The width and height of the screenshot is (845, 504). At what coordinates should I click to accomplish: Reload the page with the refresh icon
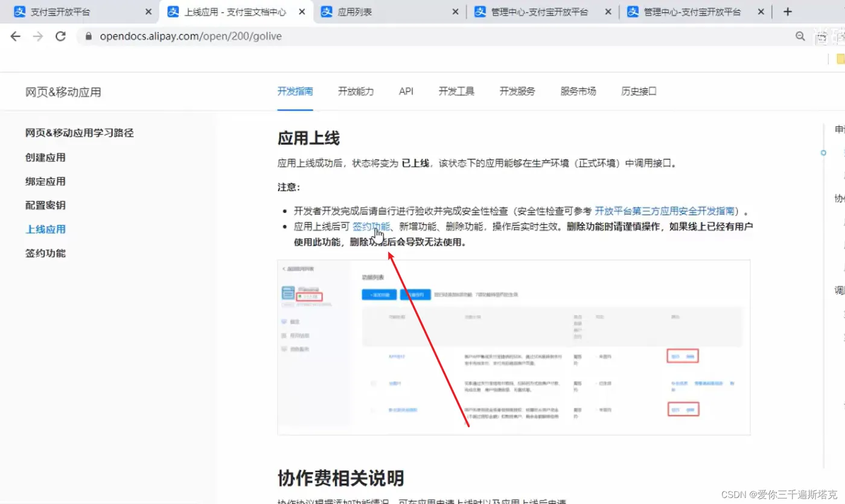pos(60,36)
